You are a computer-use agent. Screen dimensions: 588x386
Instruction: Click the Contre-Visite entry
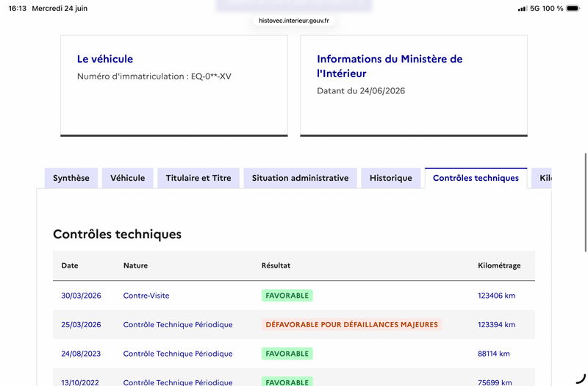pyautogui.click(x=146, y=296)
